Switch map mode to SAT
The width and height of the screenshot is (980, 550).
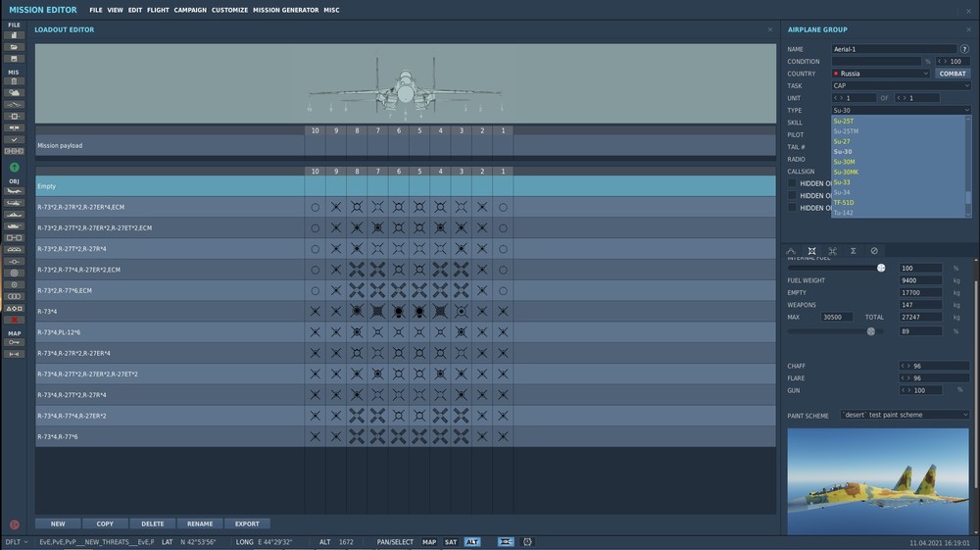point(451,542)
